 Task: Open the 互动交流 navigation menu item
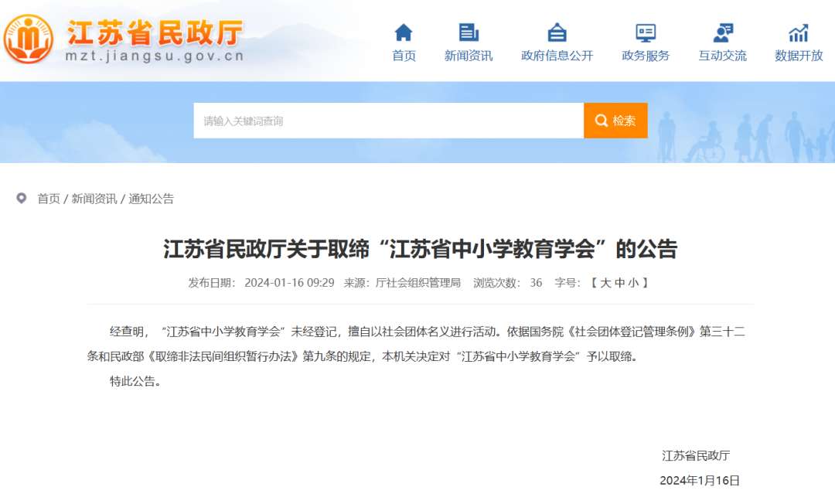click(x=723, y=56)
